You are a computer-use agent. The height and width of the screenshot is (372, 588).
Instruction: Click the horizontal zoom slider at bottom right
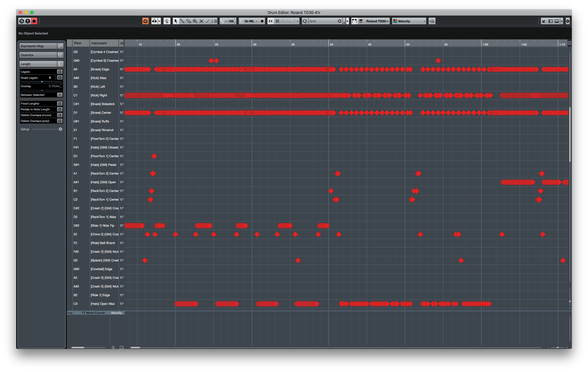coord(558,347)
